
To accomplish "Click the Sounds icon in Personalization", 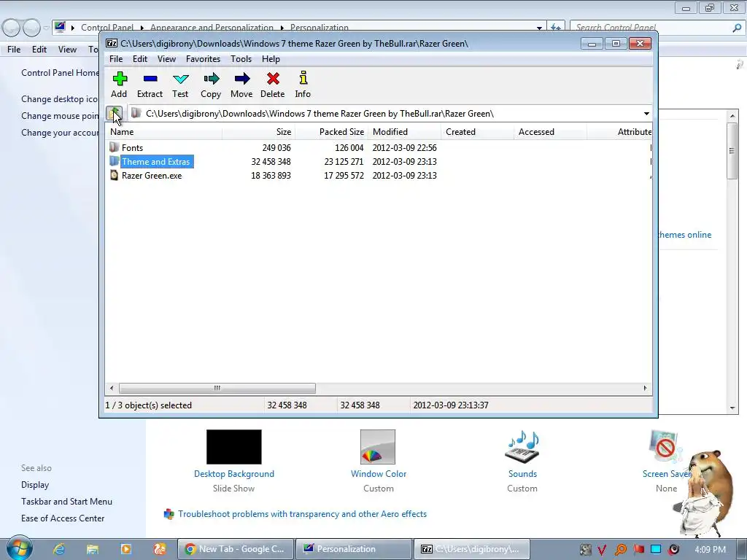I will click(x=522, y=447).
